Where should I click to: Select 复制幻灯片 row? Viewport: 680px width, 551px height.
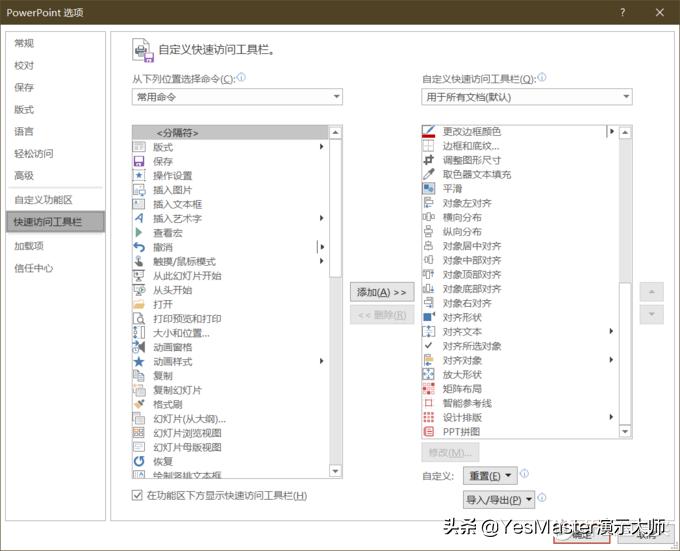coord(230,390)
